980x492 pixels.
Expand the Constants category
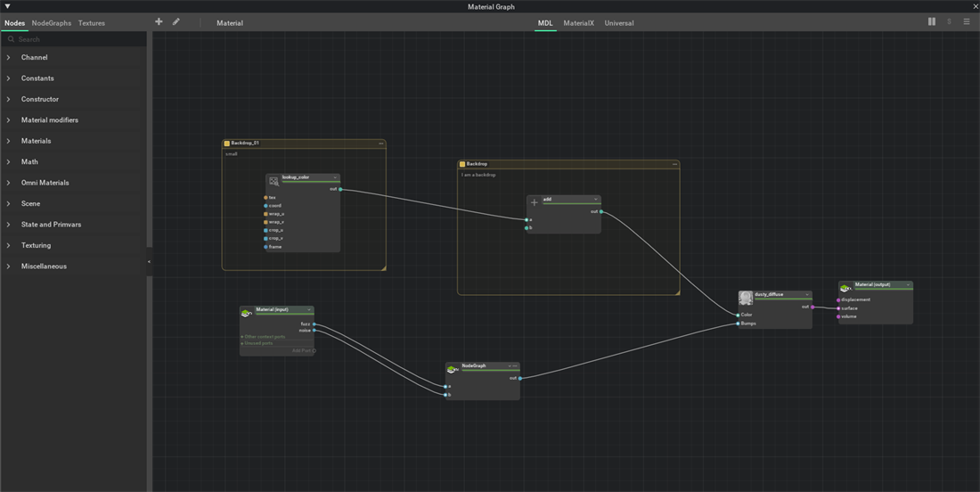click(x=8, y=78)
